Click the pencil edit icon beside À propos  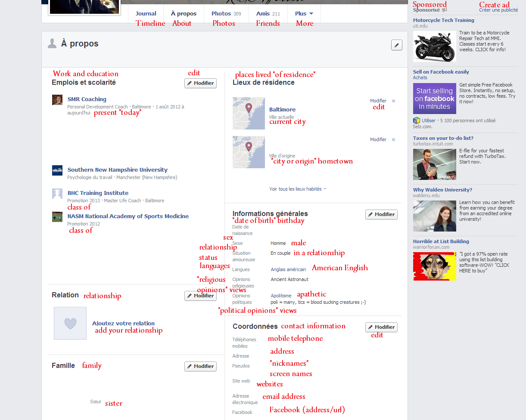(396, 45)
